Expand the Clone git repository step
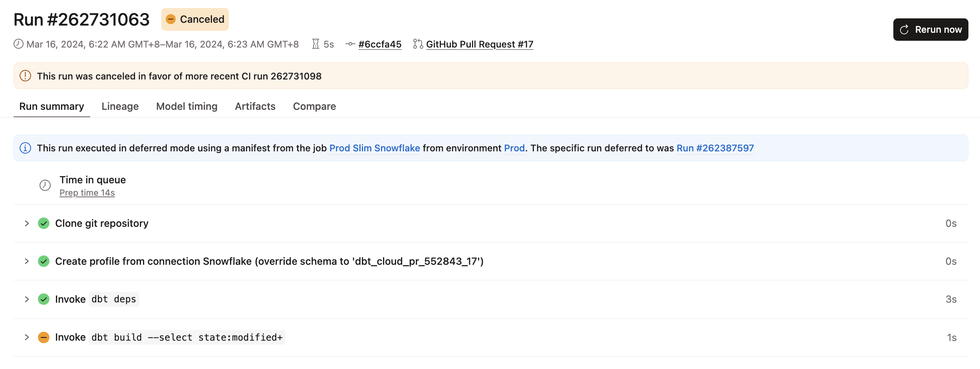Screen dimensions: 980x369 27,223
